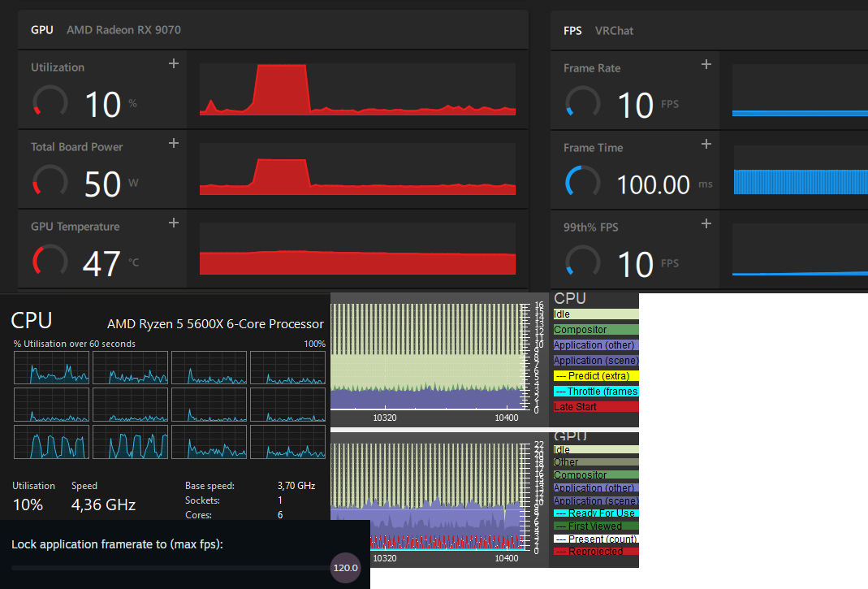Click the 10% CPU utilisation value
The height and width of the screenshot is (589, 868).
(28, 505)
